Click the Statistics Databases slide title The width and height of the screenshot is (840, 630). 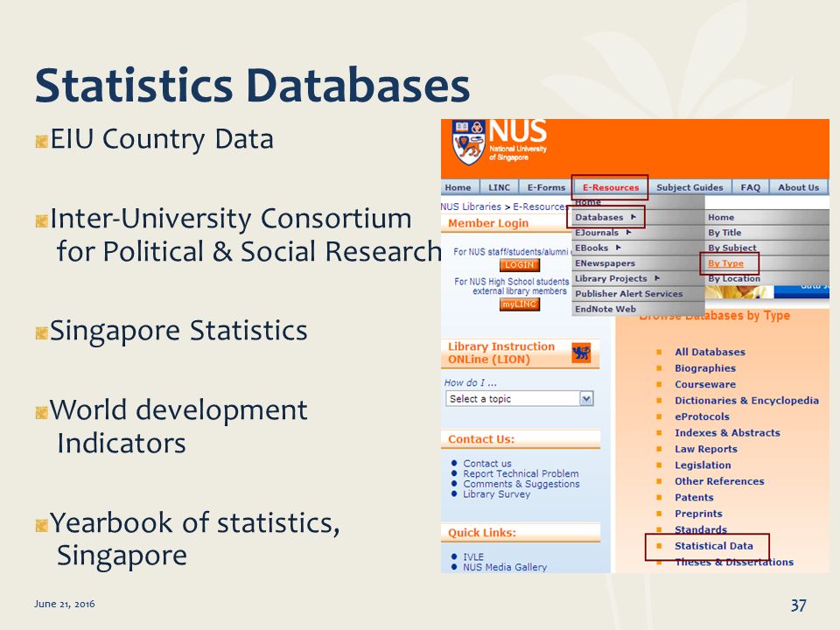tap(252, 85)
